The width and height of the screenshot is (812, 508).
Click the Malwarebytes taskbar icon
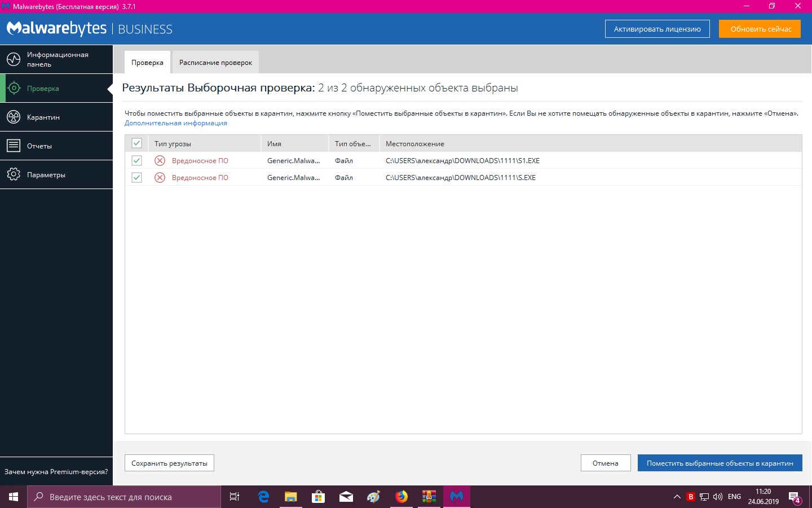(457, 497)
